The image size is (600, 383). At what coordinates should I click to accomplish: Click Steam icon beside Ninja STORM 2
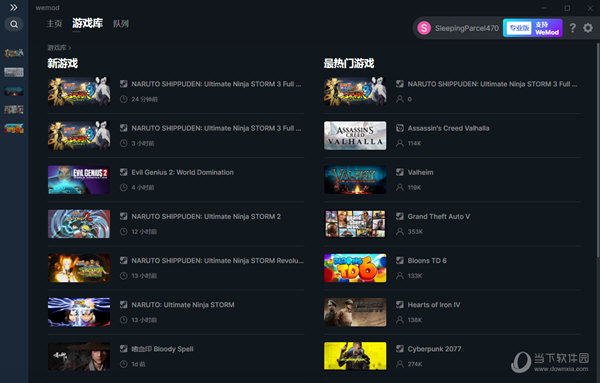124,216
